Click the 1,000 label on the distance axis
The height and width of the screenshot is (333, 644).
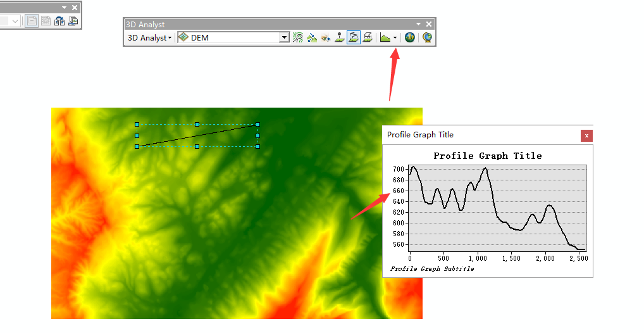478,258
